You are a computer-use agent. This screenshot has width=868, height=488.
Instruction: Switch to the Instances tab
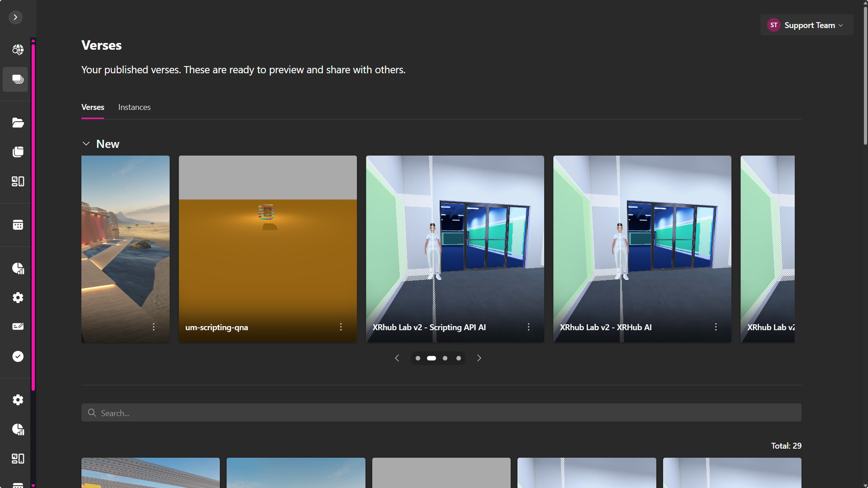click(134, 107)
